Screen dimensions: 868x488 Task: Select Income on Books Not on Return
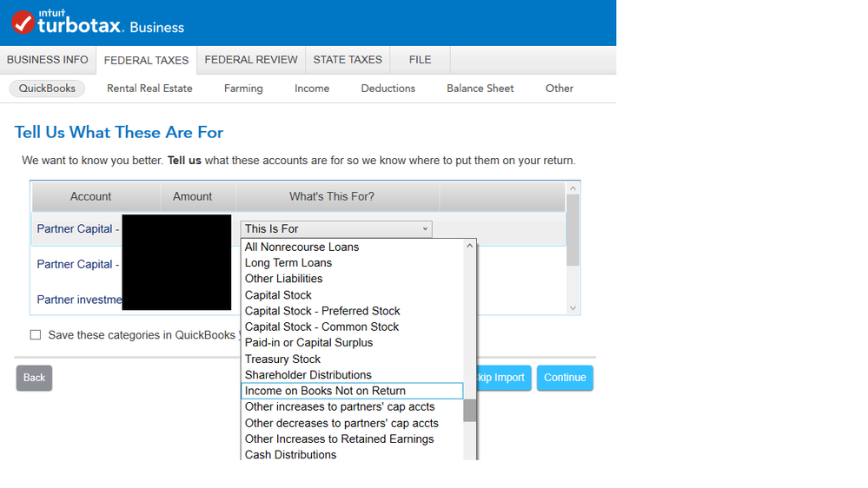352,391
